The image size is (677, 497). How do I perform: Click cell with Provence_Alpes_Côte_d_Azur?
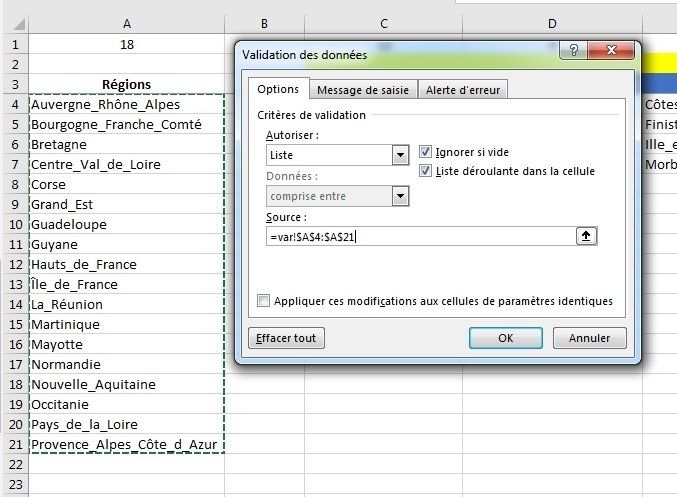tap(127, 444)
